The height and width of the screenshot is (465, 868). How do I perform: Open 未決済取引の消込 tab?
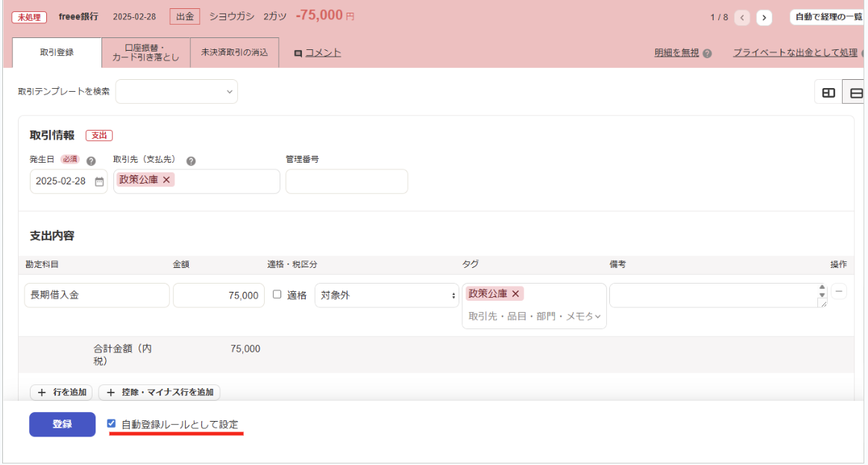234,53
